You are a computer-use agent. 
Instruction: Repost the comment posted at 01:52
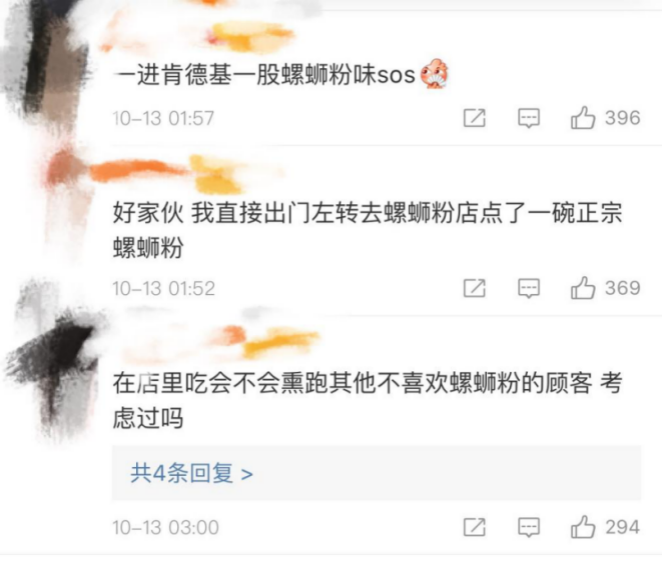point(474,288)
